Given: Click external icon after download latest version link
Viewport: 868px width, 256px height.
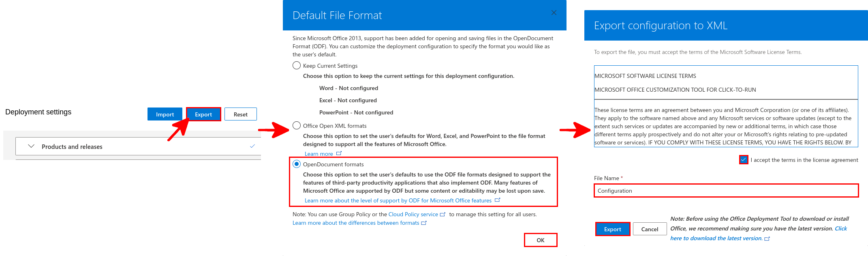Looking at the screenshot, I should (767, 239).
